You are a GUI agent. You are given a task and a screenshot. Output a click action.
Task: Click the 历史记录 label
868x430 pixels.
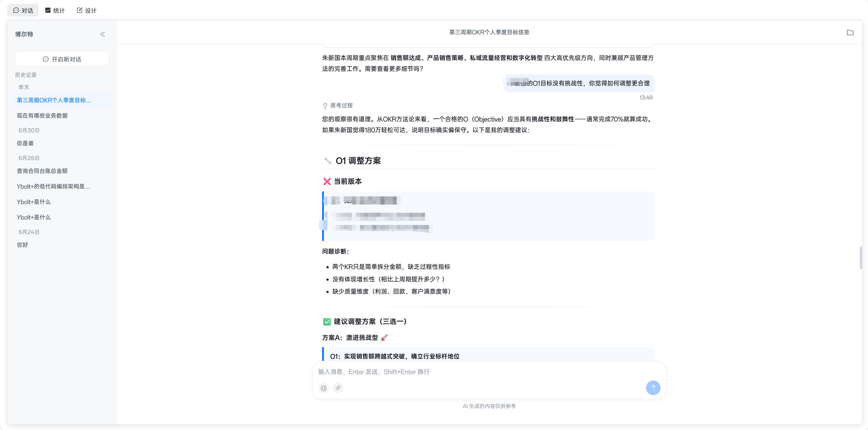(26, 75)
